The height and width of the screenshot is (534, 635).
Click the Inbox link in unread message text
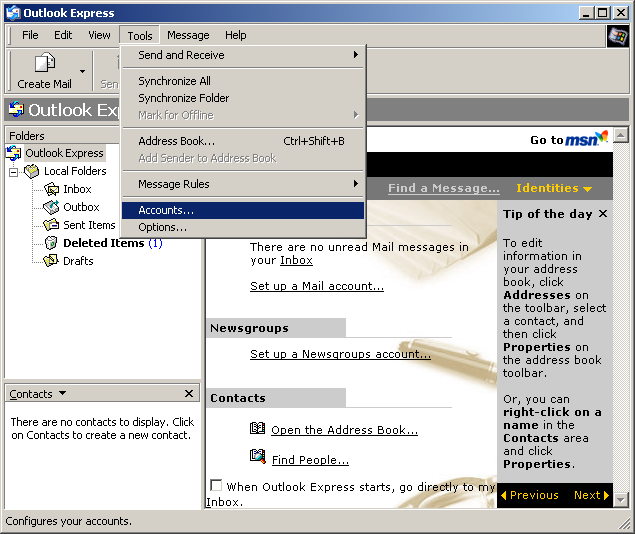296,260
